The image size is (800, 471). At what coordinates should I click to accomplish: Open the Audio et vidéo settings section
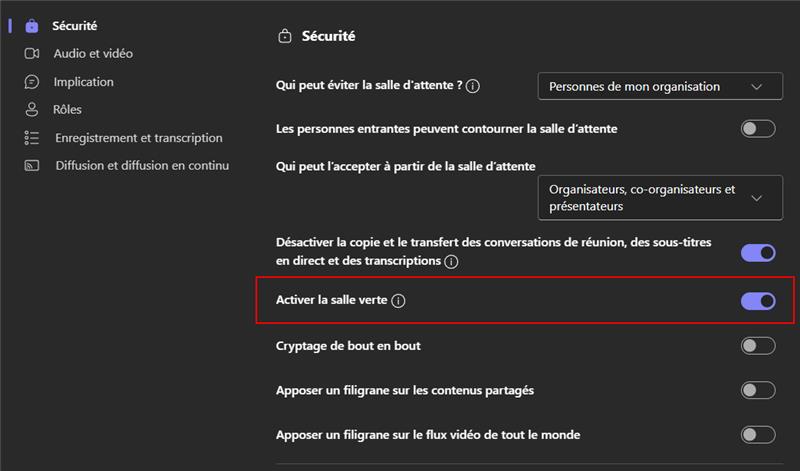[93, 54]
